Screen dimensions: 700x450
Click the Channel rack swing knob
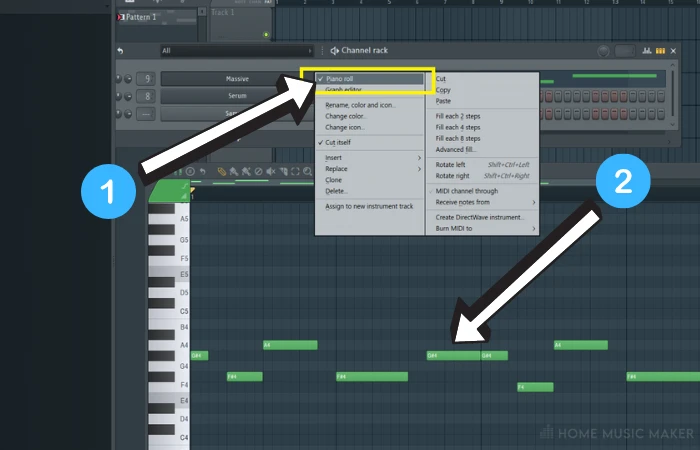pyautogui.click(x=603, y=51)
